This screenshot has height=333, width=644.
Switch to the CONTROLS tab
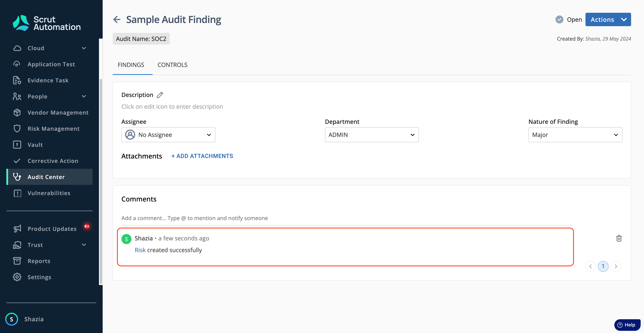(x=173, y=65)
